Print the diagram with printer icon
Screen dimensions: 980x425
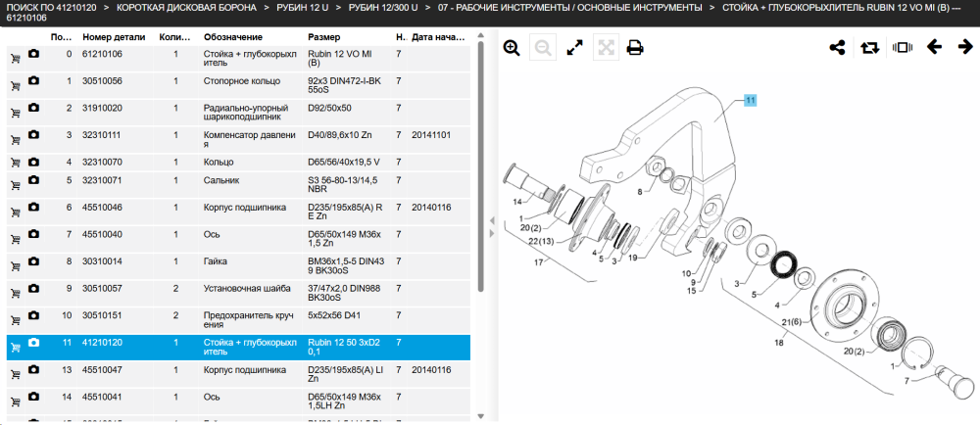coord(635,48)
